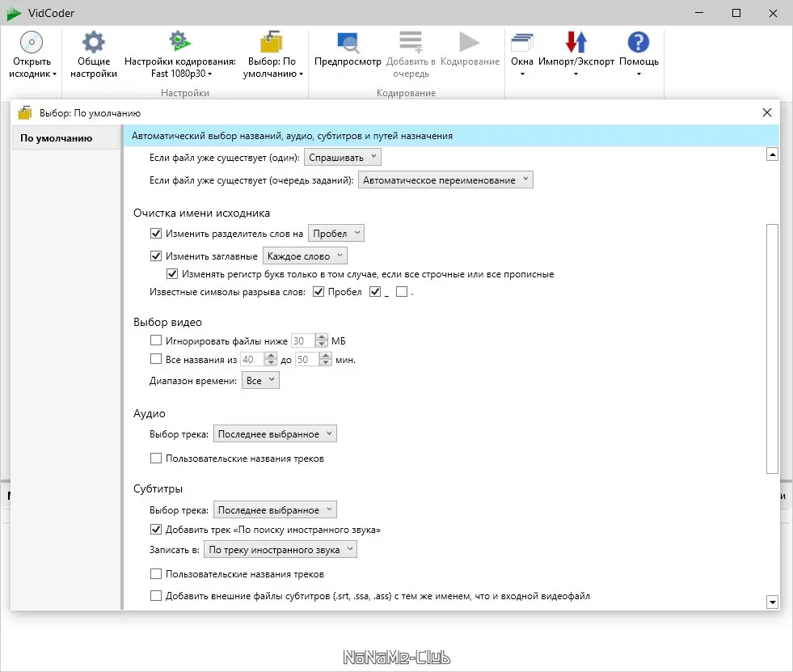The width and height of the screenshot is (793, 672).
Task: Open the Windows menu icon
Action: pyautogui.click(x=522, y=43)
